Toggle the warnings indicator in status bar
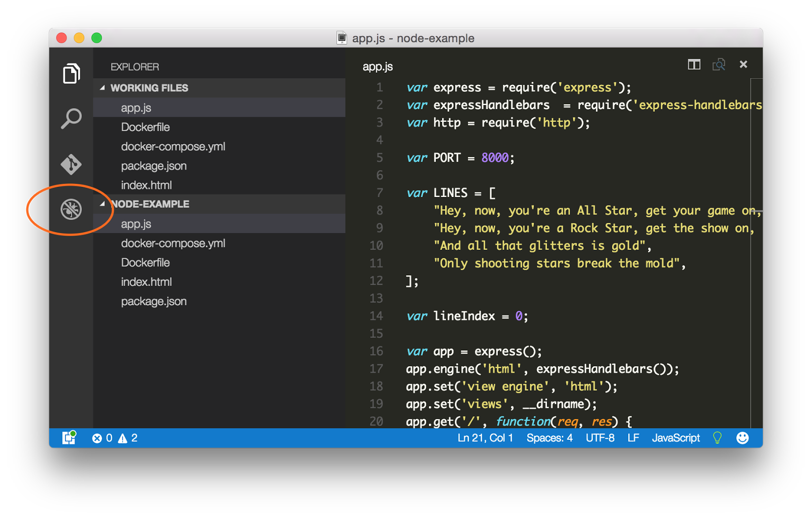The image size is (812, 518). coord(127,437)
